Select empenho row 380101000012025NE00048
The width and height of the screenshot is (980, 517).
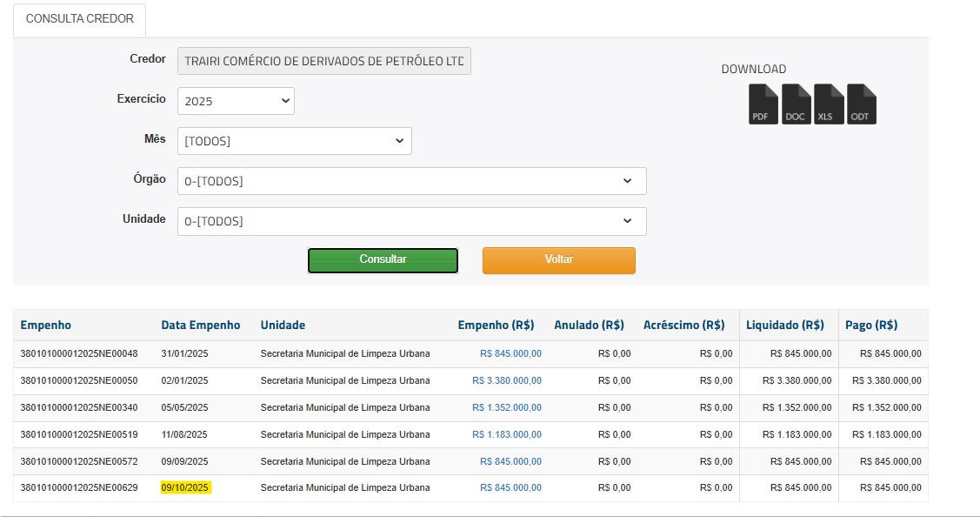[x=79, y=353]
